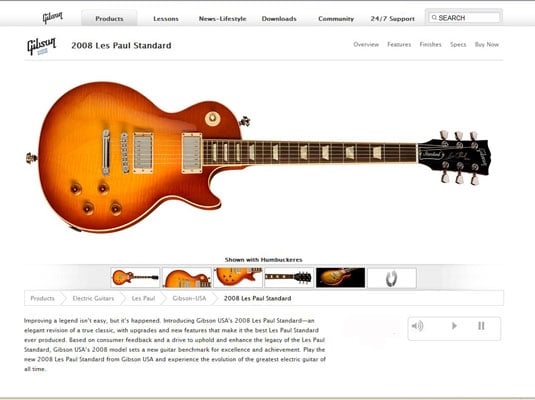The width and height of the screenshot is (535, 400).
Task: View the Specs tab
Action: 458,44
